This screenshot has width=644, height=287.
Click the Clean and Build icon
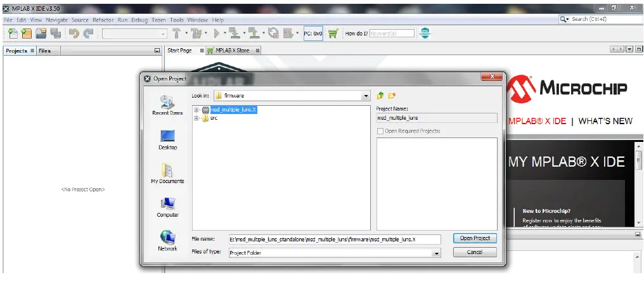coord(196,33)
